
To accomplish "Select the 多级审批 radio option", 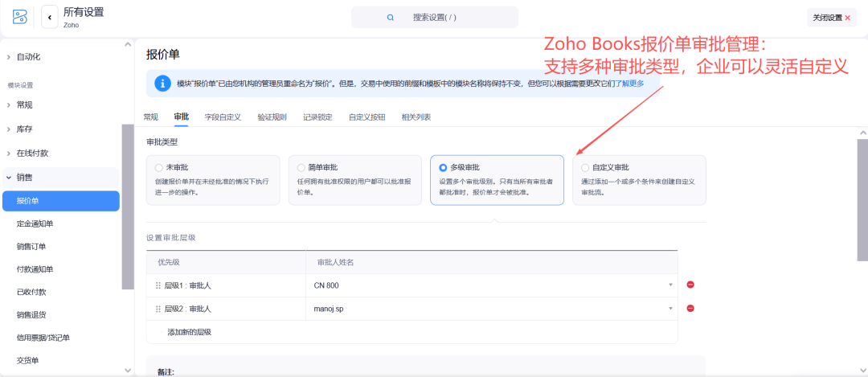I will (443, 167).
